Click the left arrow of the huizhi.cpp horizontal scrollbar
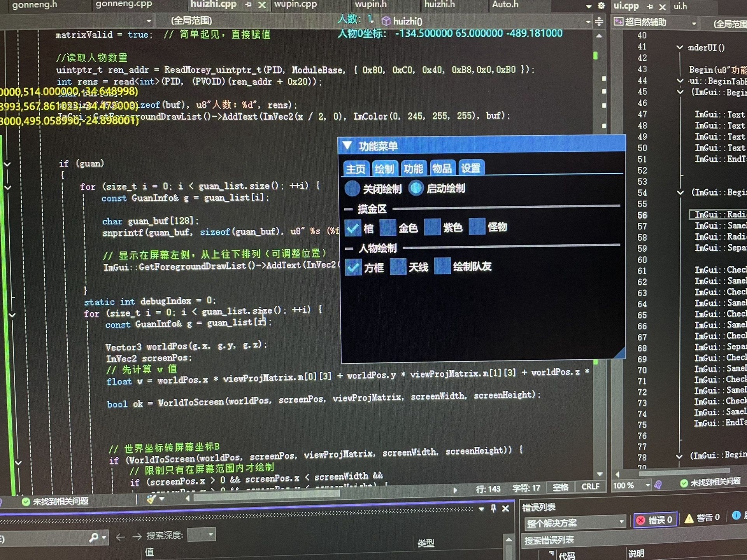This screenshot has height=560, width=747. (x=188, y=498)
